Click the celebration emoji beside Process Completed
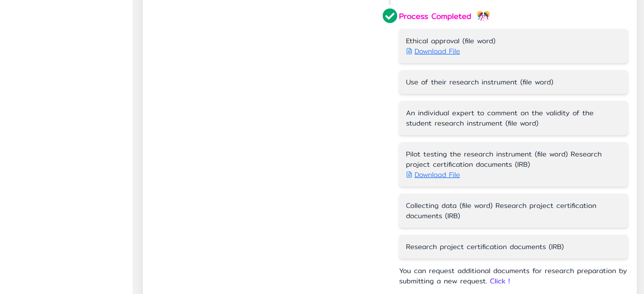 pos(483,16)
